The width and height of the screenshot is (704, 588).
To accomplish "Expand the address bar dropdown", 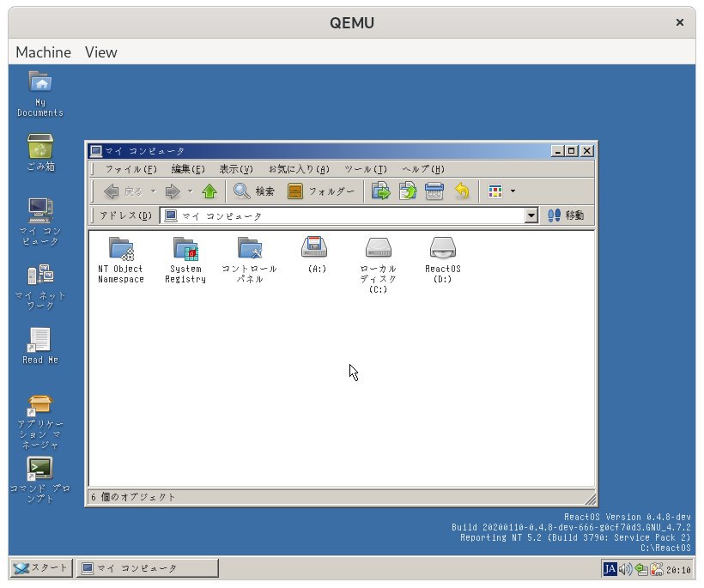I will (531, 216).
